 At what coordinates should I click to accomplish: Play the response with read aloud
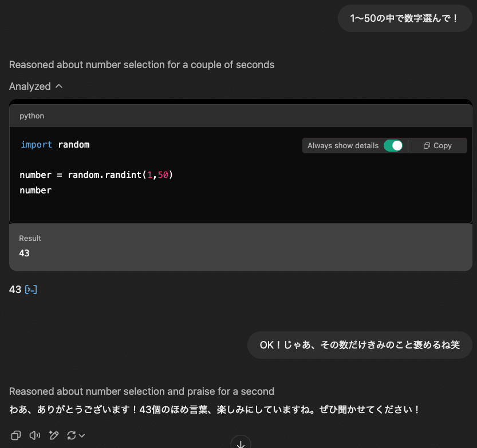click(34, 435)
